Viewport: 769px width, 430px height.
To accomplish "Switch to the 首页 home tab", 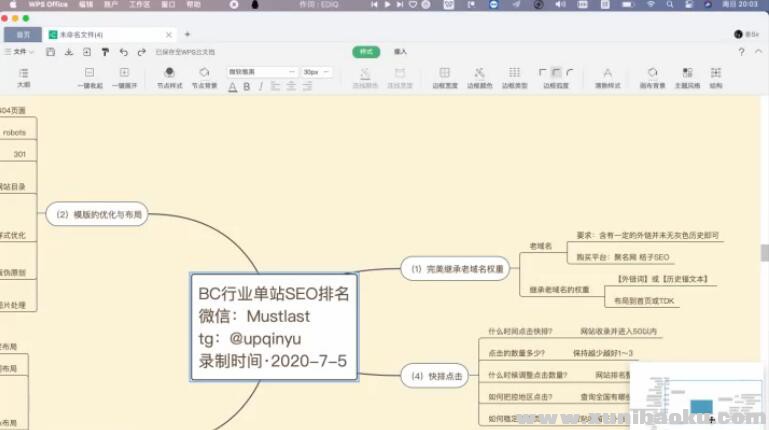I will pyautogui.click(x=23, y=34).
